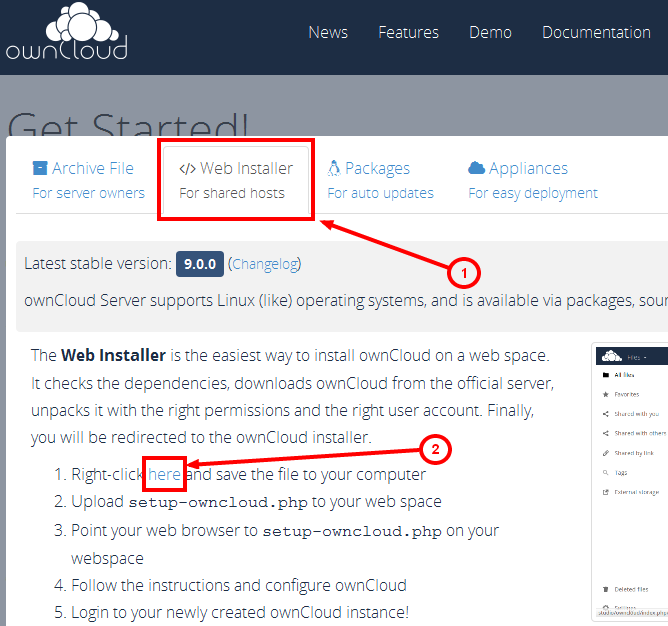Click 'For server owners' subtitle

89,193
